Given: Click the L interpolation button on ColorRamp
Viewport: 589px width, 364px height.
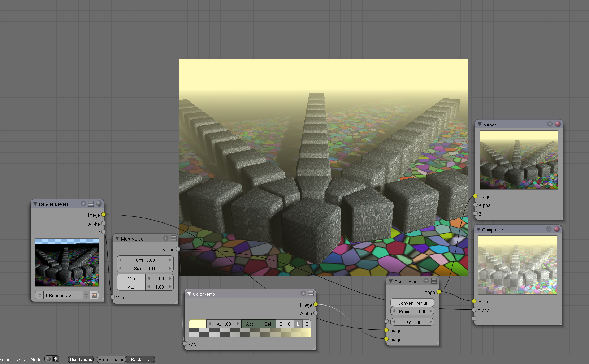Looking at the screenshot, I should point(298,324).
